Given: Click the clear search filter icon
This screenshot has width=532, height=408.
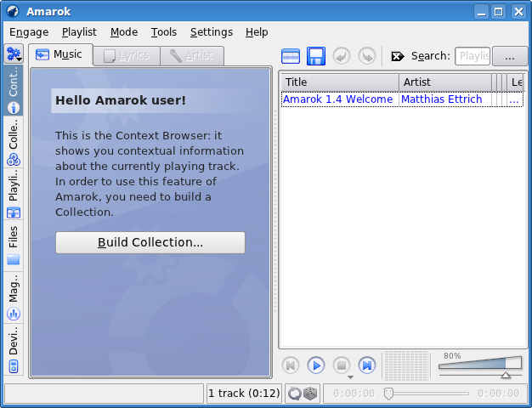Looking at the screenshot, I should tap(398, 56).
